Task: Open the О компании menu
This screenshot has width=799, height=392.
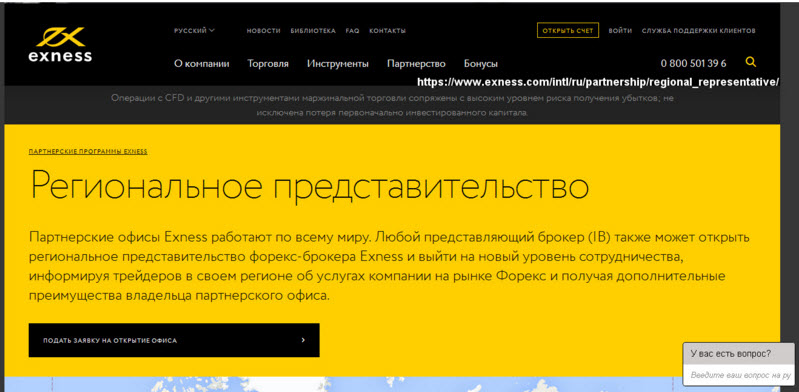Action: 201,64
